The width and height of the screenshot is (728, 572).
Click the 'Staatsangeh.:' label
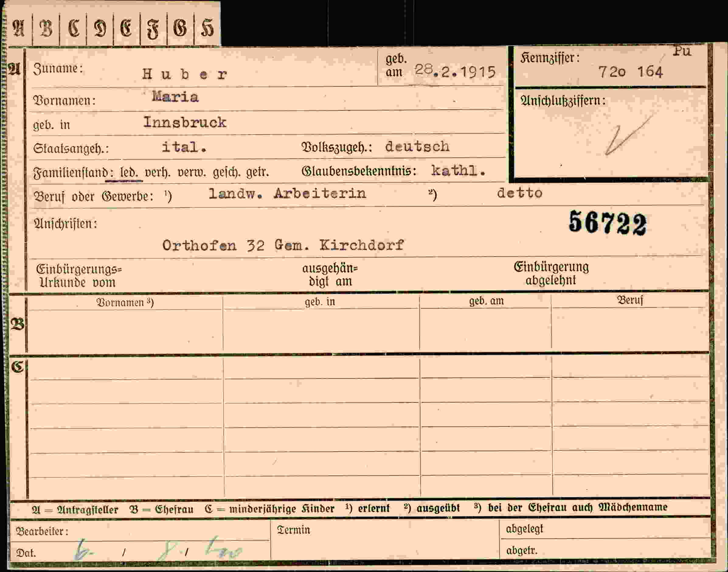pos(71,149)
